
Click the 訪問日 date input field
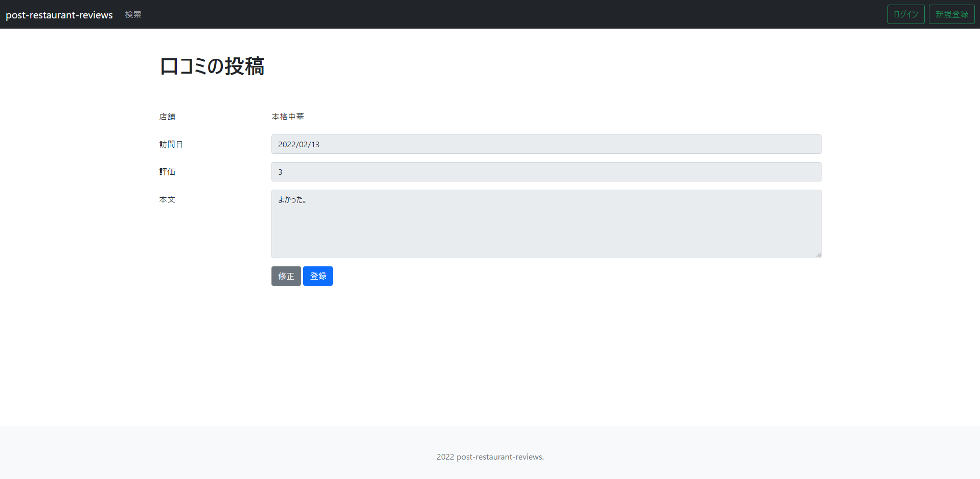(x=545, y=144)
